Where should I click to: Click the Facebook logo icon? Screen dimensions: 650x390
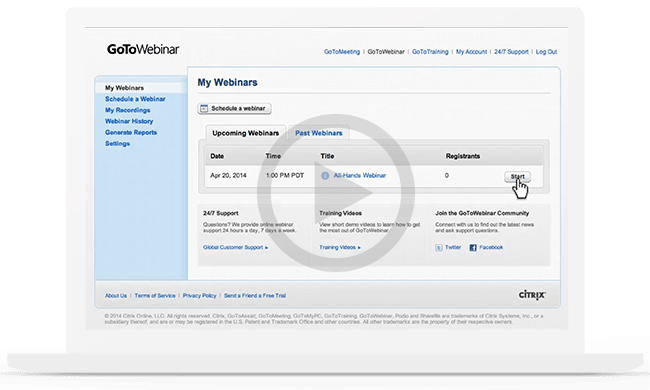point(473,248)
